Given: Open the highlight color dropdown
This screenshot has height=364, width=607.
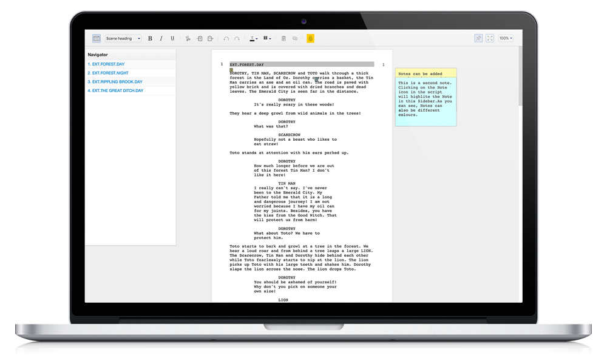Looking at the screenshot, I should 267,38.
